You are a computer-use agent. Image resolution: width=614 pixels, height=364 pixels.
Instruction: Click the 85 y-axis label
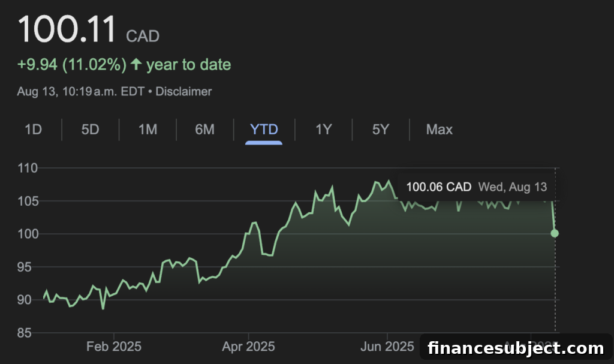point(24,333)
